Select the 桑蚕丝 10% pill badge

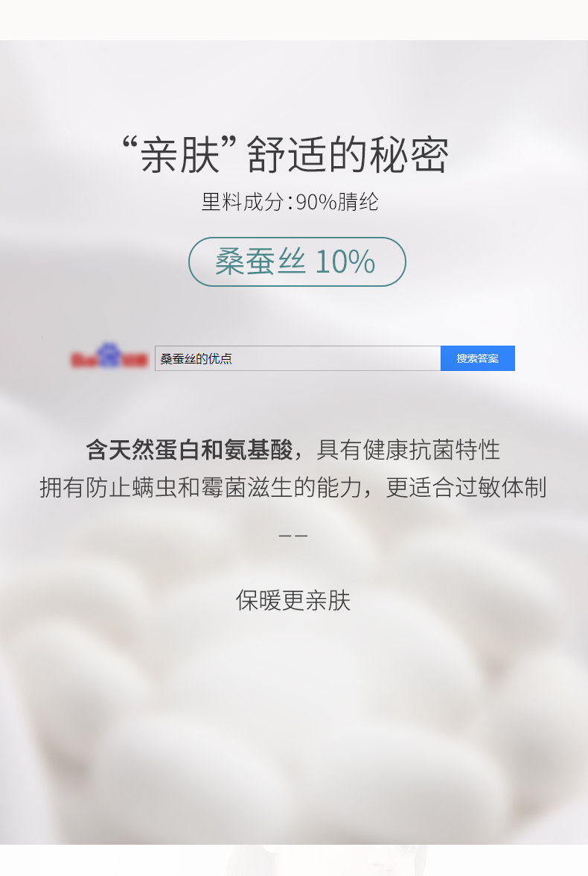pos(297,261)
